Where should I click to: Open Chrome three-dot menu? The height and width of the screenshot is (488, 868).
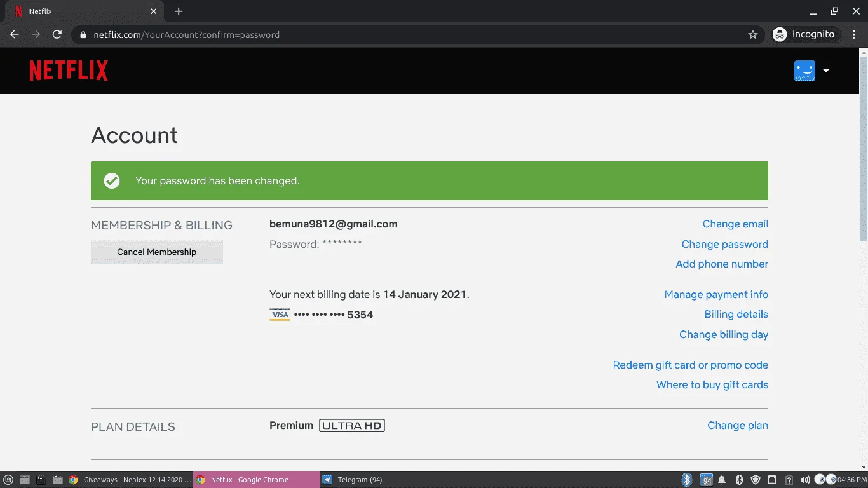[854, 35]
